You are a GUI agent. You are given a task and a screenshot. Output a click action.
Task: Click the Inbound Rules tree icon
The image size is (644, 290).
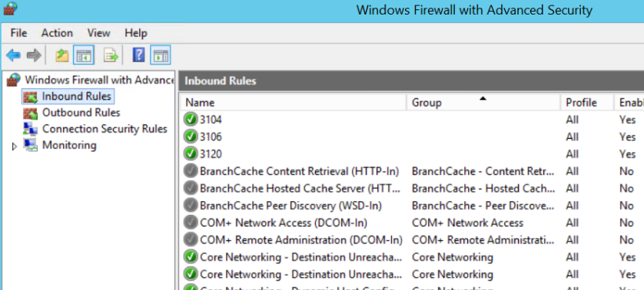click(30, 97)
